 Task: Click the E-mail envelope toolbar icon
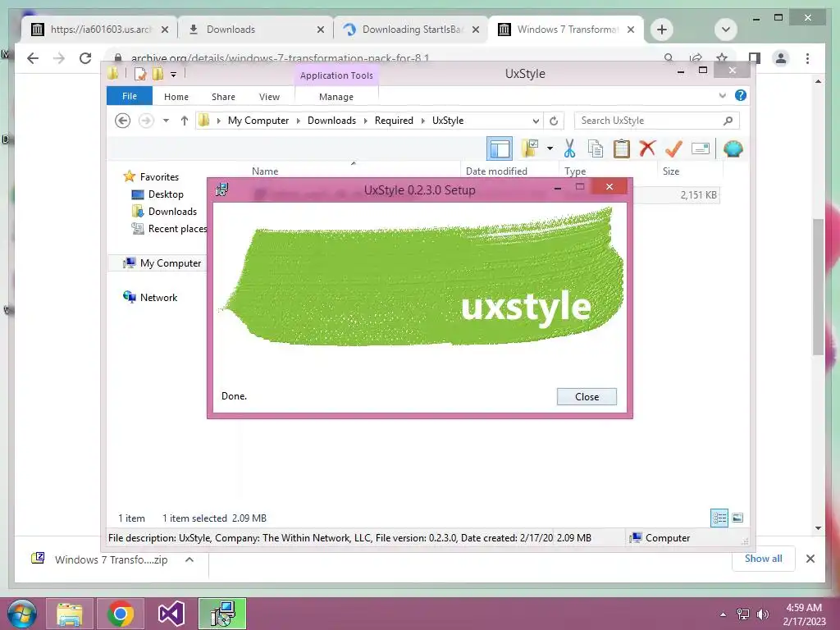701,148
